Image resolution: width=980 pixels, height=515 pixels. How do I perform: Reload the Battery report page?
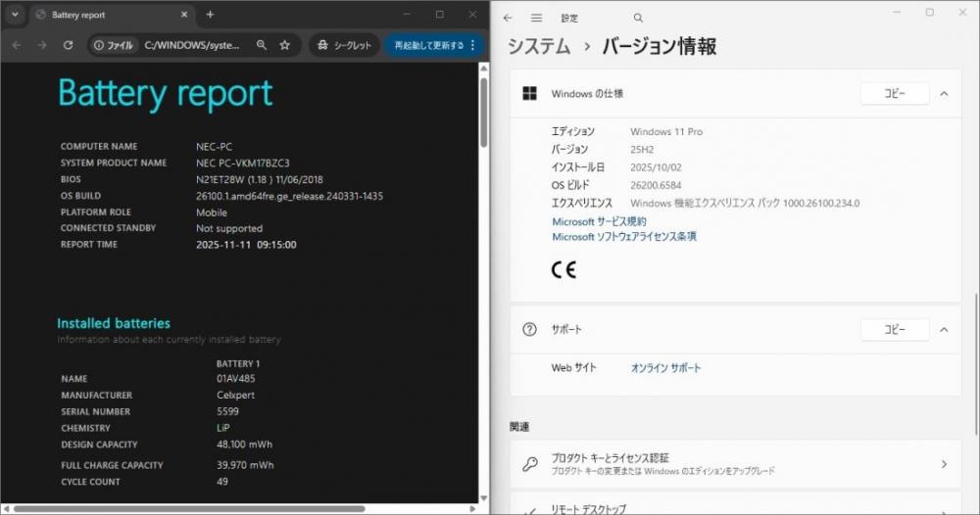click(x=69, y=45)
